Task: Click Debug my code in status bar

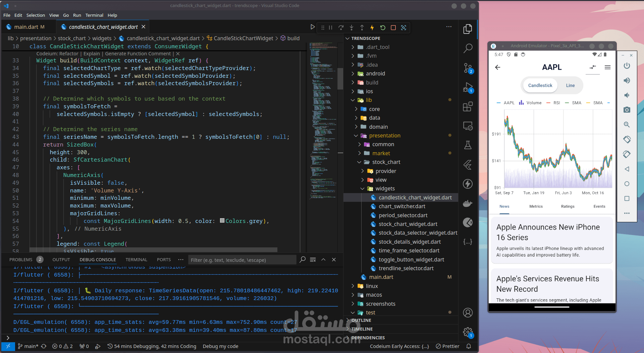Action: coord(220,346)
